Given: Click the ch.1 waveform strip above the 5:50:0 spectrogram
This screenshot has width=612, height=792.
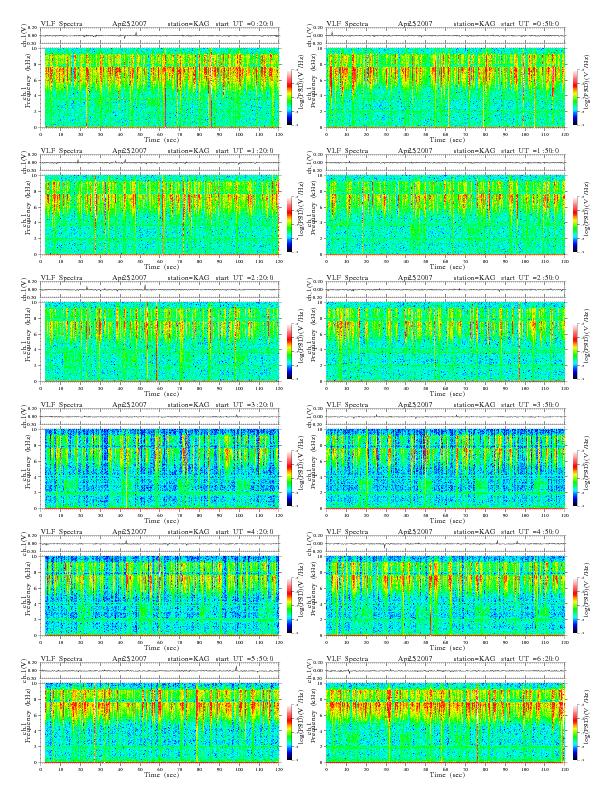Looking at the screenshot, I should tap(160, 671).
